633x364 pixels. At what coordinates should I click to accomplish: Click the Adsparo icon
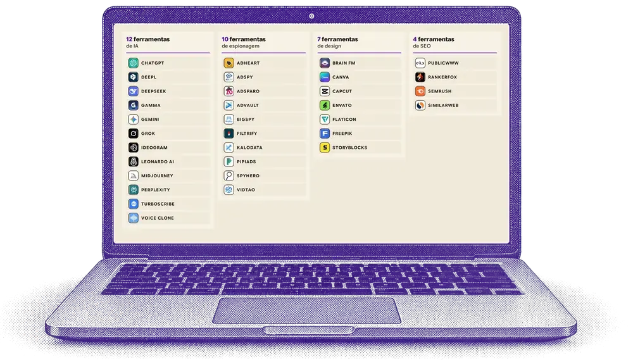(229, 91)
